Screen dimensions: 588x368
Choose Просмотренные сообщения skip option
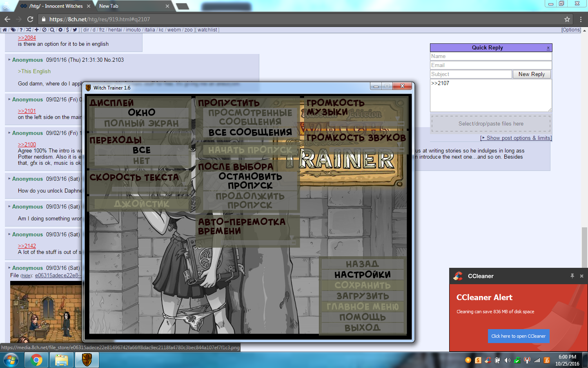[250, 117]
